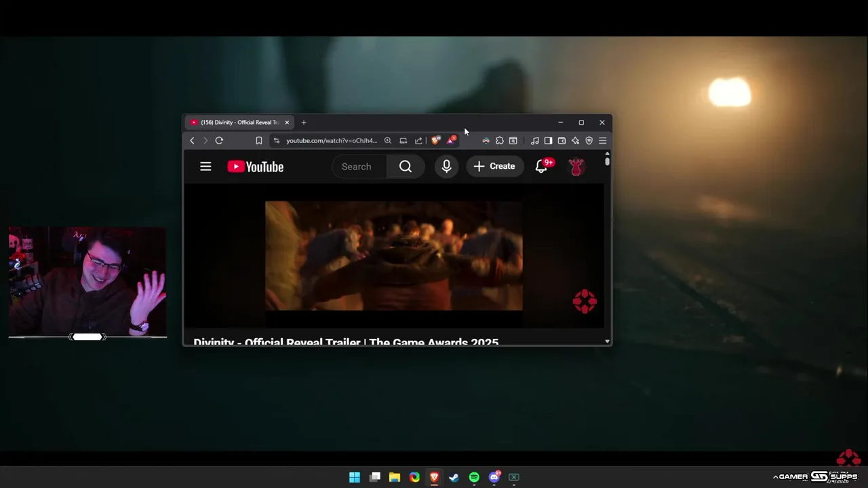
Task: Maximize the browser window
Action: pos(581,123)
